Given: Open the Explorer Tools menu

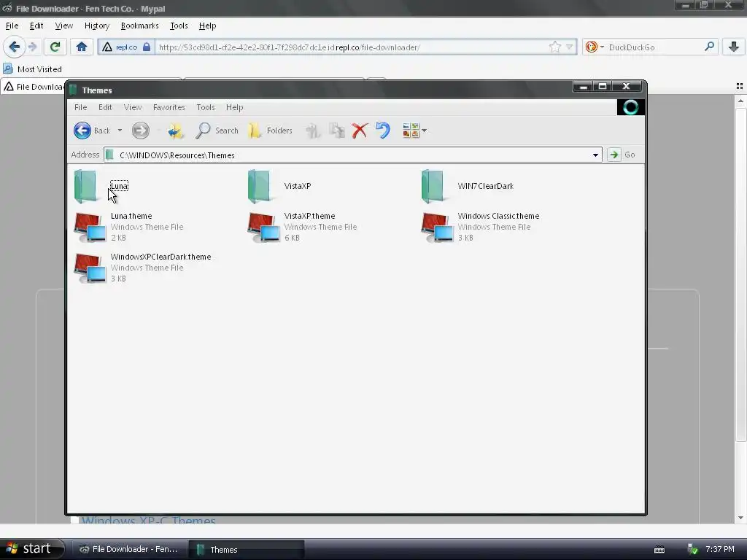Looking at the screenshot, I should point(205,107).
